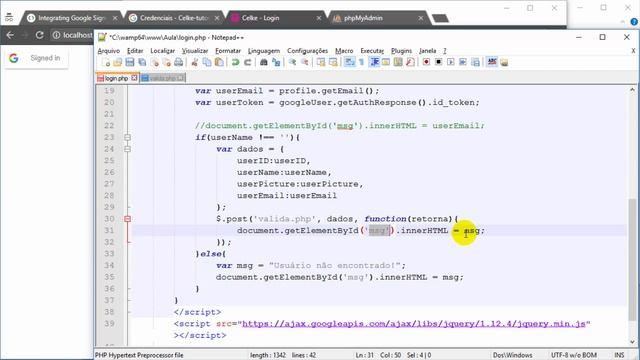
Task: Click the Zoom Out toolbar icon
Action: pyautogui.click(x=304, y=62)
